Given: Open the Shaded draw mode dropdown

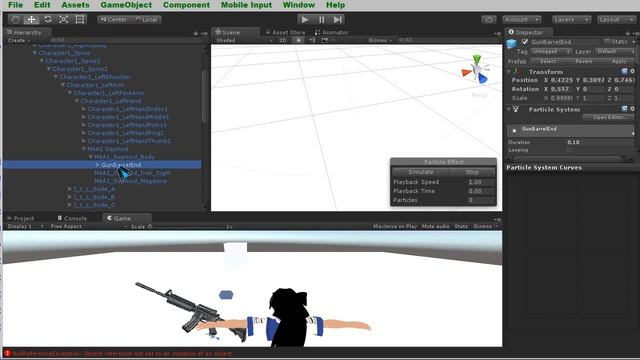Looking at the screenshot, I should 244,40.
